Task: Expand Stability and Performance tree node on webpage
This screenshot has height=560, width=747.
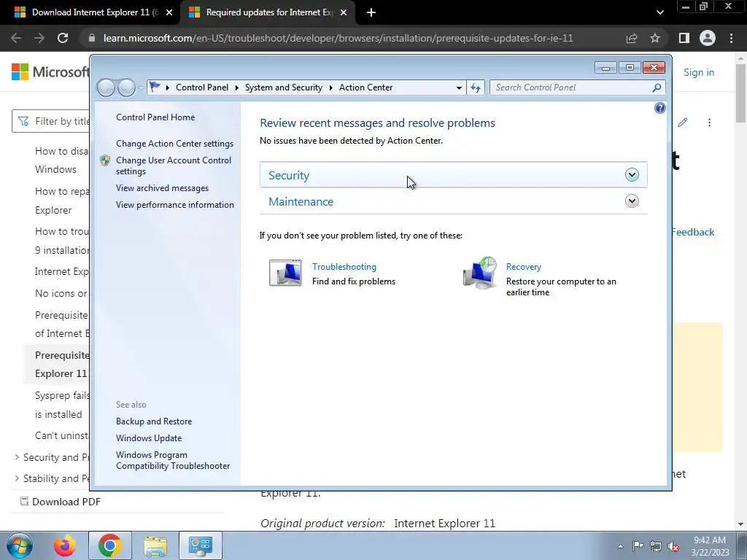Action: pos(18,478)
